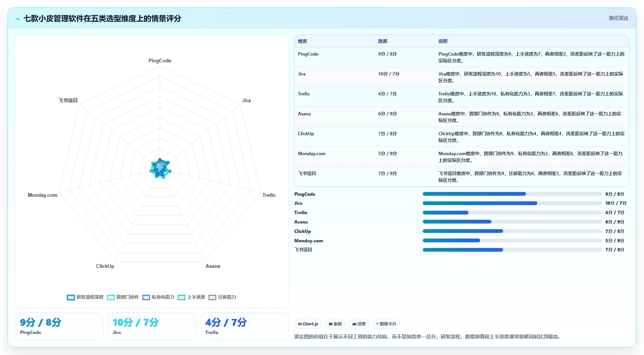Viewport: 644px width, 355px height.
Task: Click the Jira progress bar
Action: (x=512, y=203)
